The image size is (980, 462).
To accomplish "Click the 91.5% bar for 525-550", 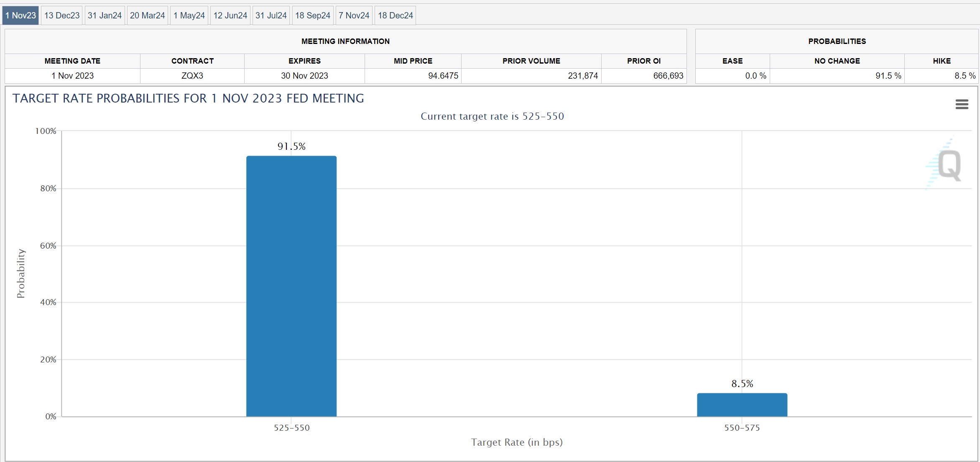I will (291, 286).
